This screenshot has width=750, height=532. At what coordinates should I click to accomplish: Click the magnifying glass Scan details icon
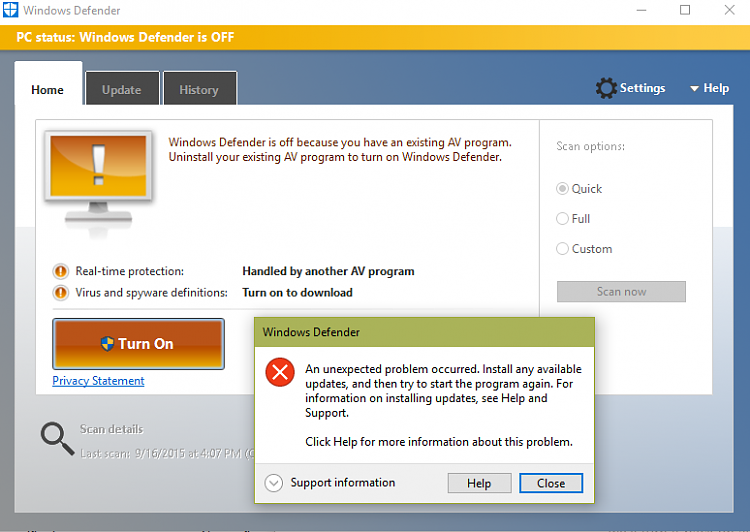coord(57,438)
